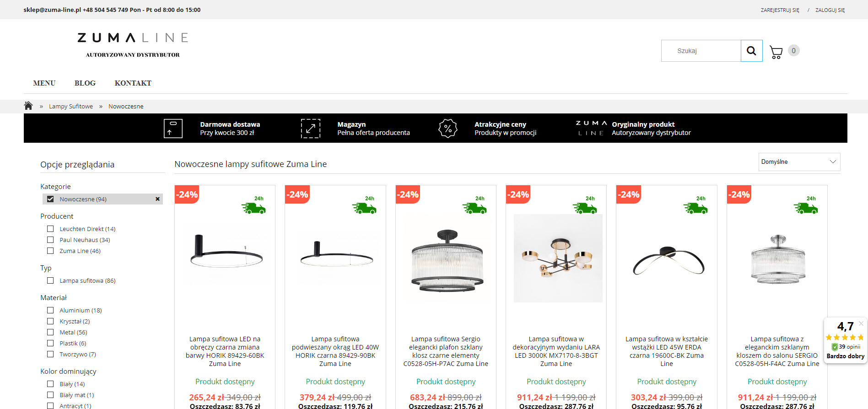
Task: Toggle the Lampa sufitowa type filter
Action: 50,280
